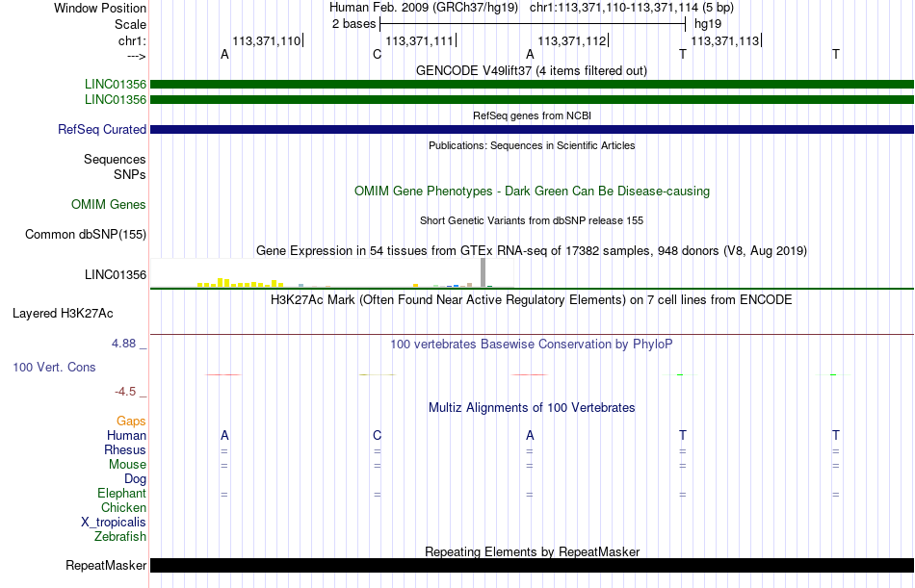Screen dimensions: 915x588
Task: Click the strand direction arrow --->
Action: pos(136,56)
